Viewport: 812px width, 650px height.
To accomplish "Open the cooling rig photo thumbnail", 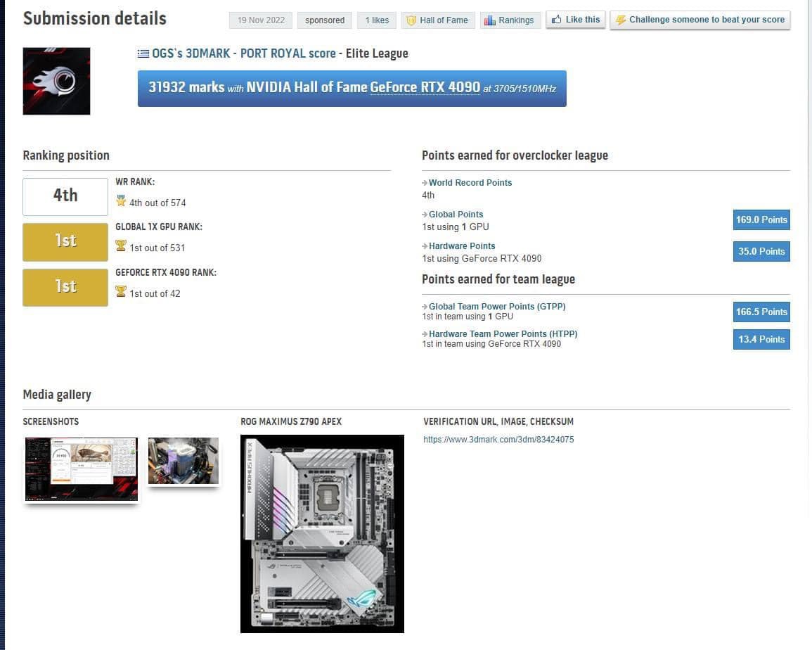I will coord(183,461).
